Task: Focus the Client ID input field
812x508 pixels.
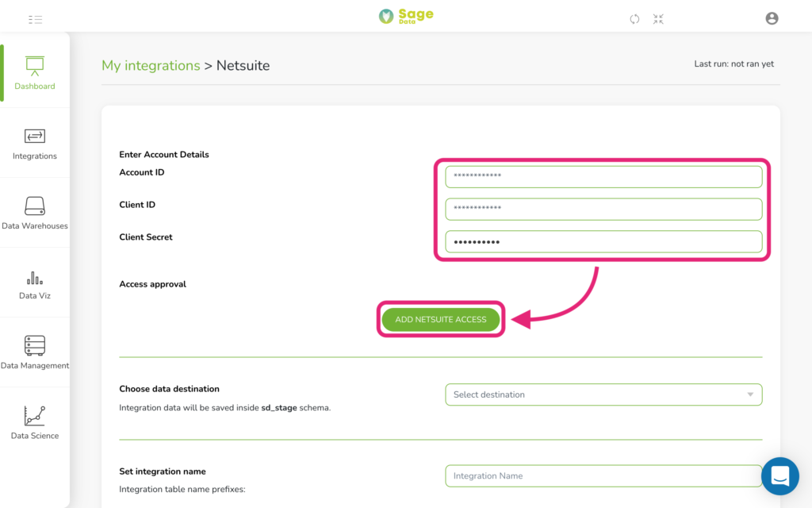Action: pos(603,209)
